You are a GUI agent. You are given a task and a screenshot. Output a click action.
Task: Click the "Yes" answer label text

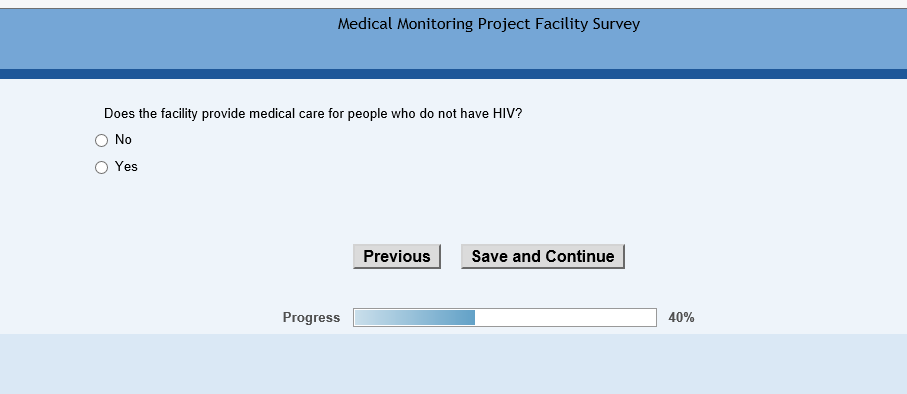click(126, 167)
